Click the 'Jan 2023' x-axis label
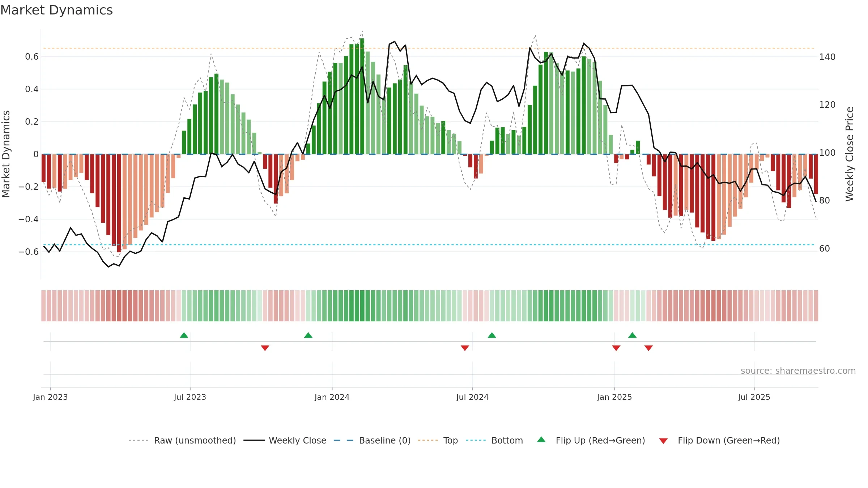 [x=50, y=397]
